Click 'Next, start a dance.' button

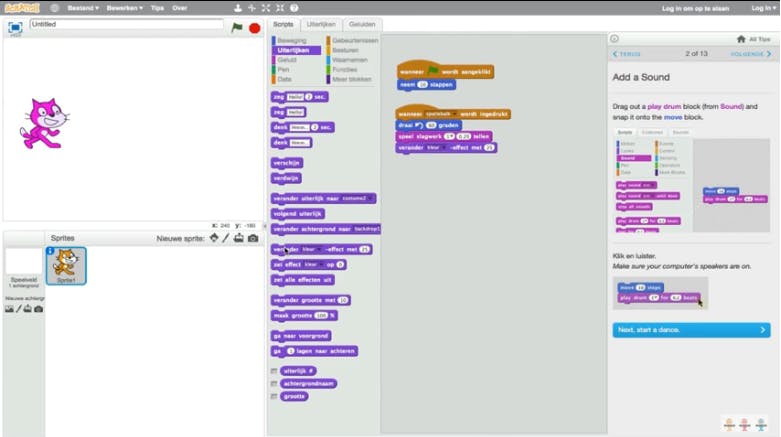pyautogui.click(x=691, y=330)
